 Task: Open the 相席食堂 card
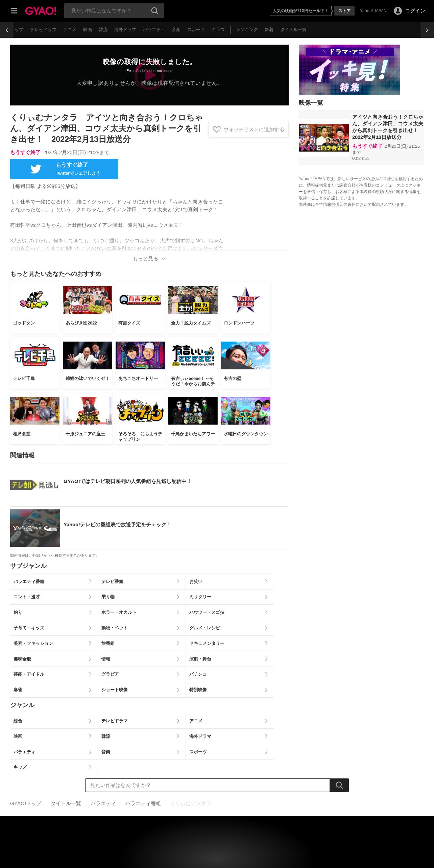[35, 418]
